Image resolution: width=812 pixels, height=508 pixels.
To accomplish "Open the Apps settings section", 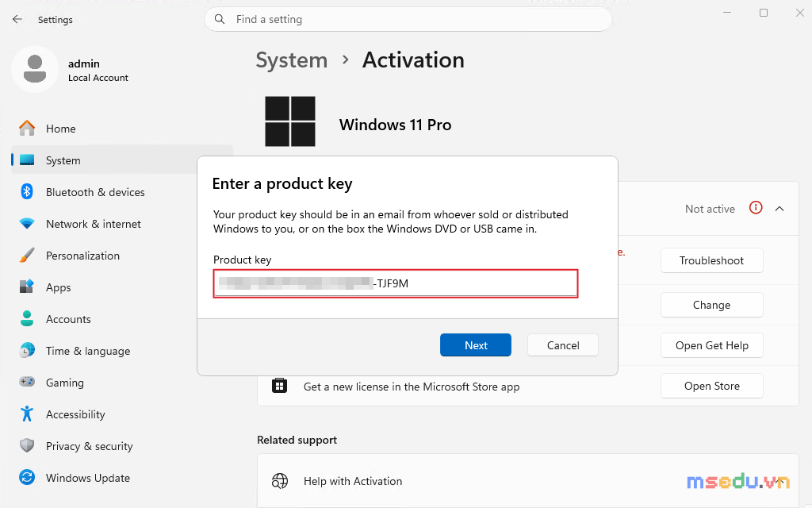I will [x=58, y=287].
